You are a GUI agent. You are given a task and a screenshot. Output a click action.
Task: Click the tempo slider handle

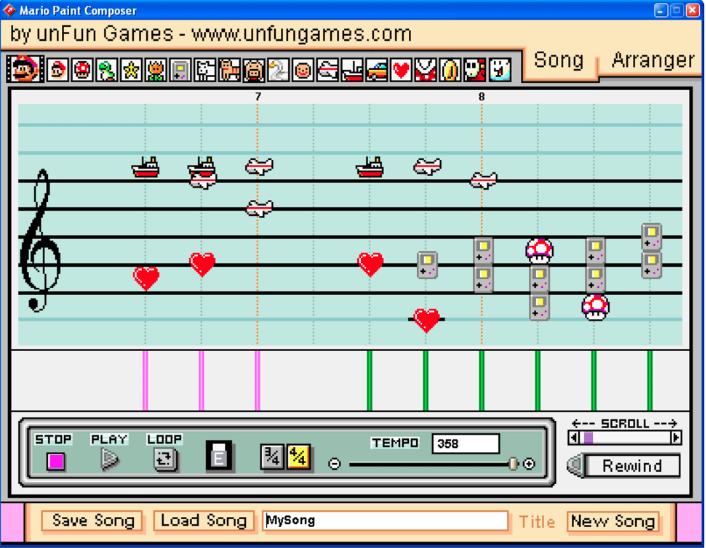pyautogui.click(x=513, y=463)
